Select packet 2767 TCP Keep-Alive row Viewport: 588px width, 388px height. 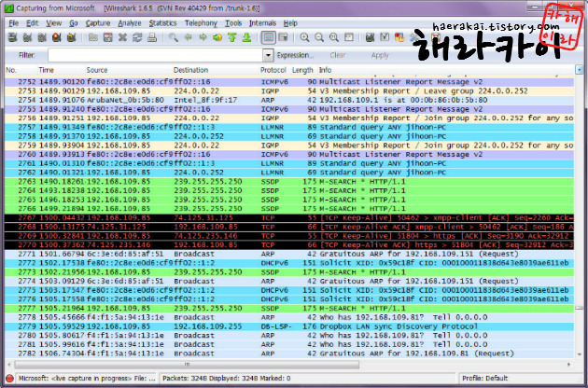tap(289, 218)
